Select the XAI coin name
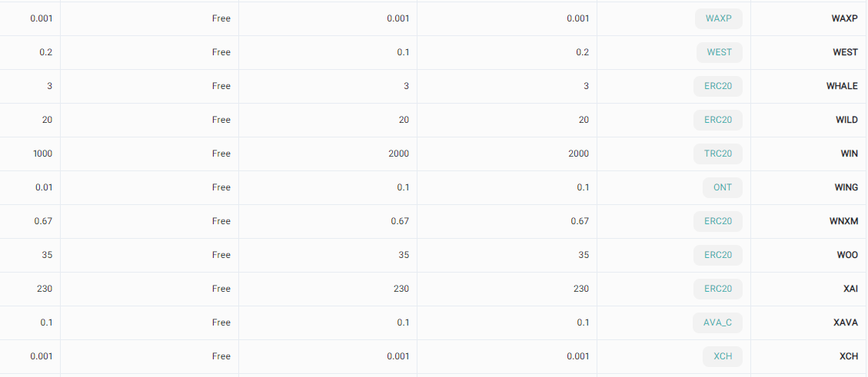This screenshot has width=868, height=377. pyautogui.click(x=850, y=289)
